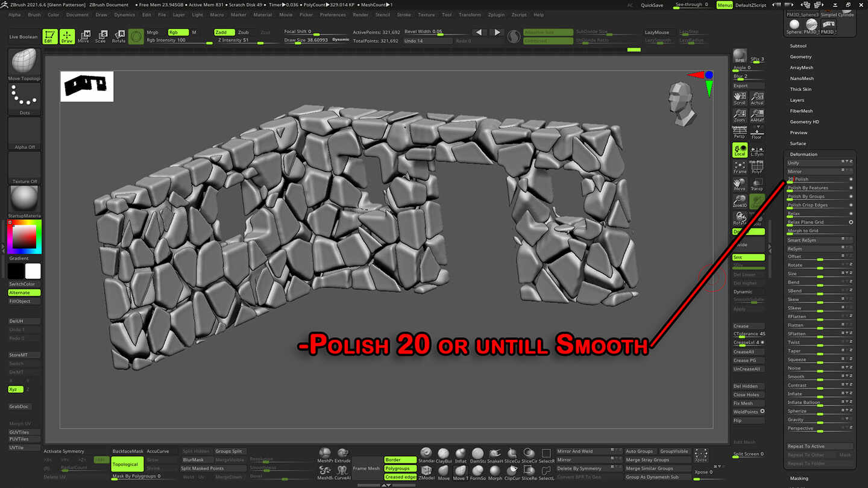Toggle the Border display option
The image size is (868, 488).
pos(401,460)
